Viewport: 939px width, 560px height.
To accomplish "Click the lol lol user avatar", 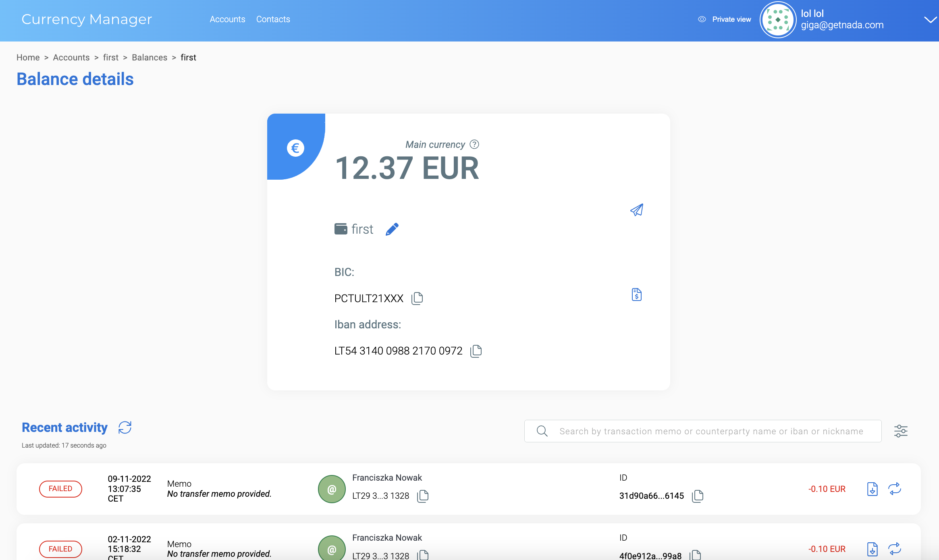I will tap(777, 20).
